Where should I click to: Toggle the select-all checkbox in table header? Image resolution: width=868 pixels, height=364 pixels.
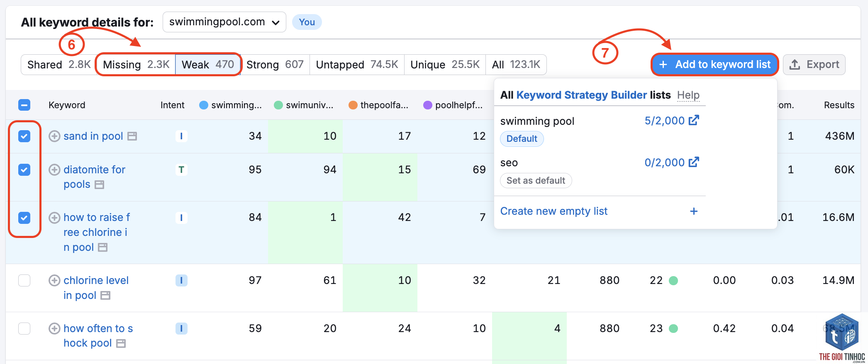click(24, 105)
